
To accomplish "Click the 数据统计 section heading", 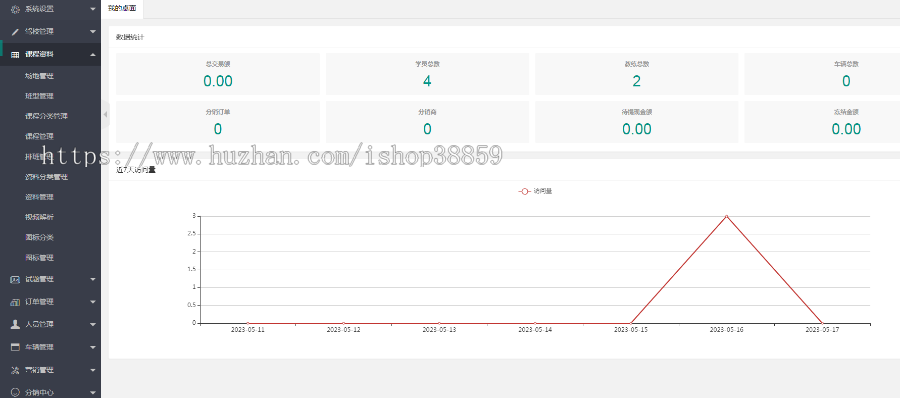I will tap(130, 37).
